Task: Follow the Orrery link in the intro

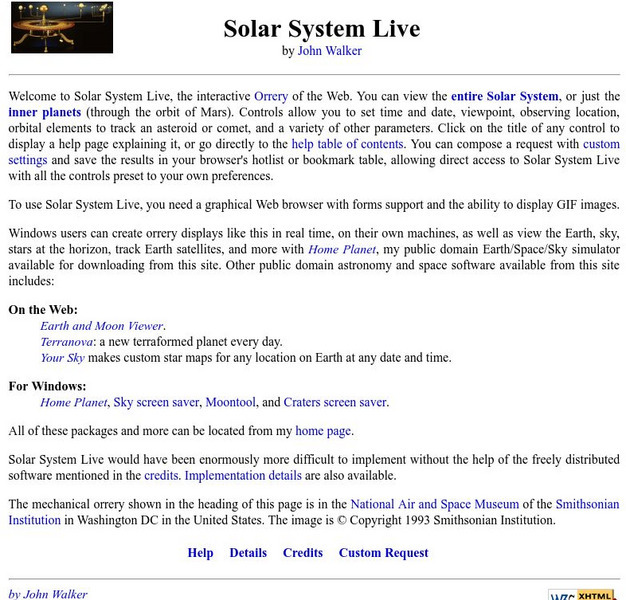Action: click(271, 97)
